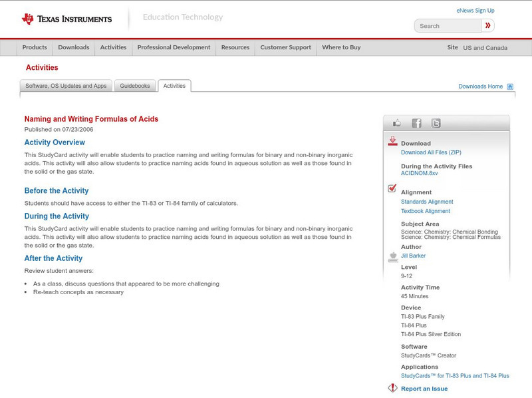Share via the Twitter icon

pos(436,123)
